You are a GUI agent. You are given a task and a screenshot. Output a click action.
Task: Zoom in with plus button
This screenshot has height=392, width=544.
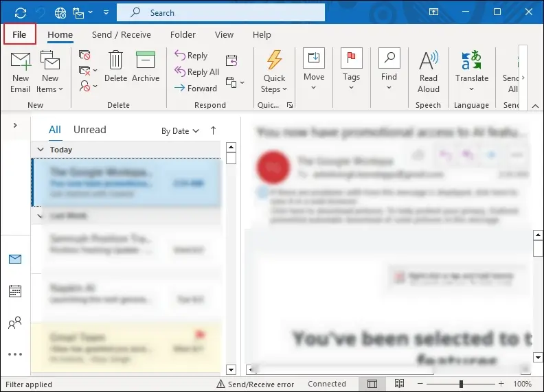[501, 383]
